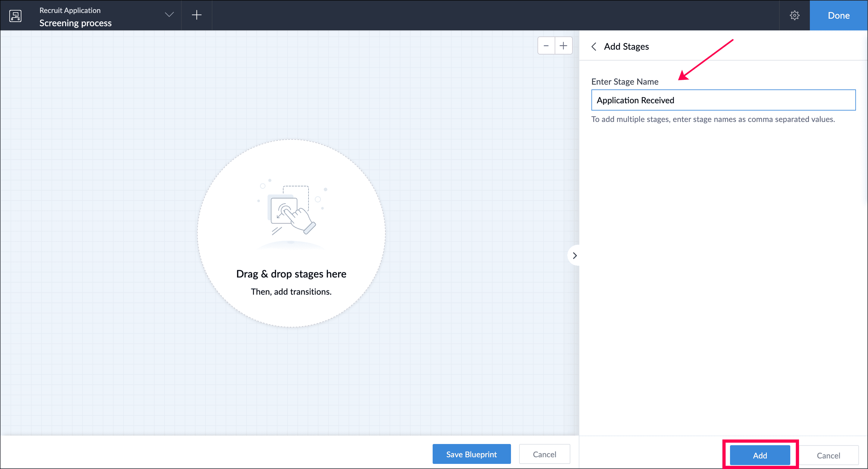Zoom out canvas with minus icon
Image resolution: width=868 pixels, height=469 pixels.
pos(546,46)
